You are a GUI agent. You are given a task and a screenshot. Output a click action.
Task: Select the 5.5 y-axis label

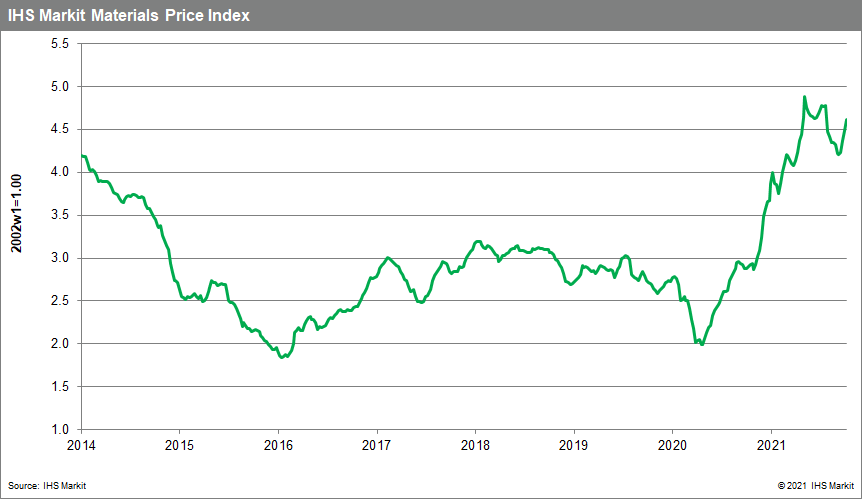(x=58, y=44)
